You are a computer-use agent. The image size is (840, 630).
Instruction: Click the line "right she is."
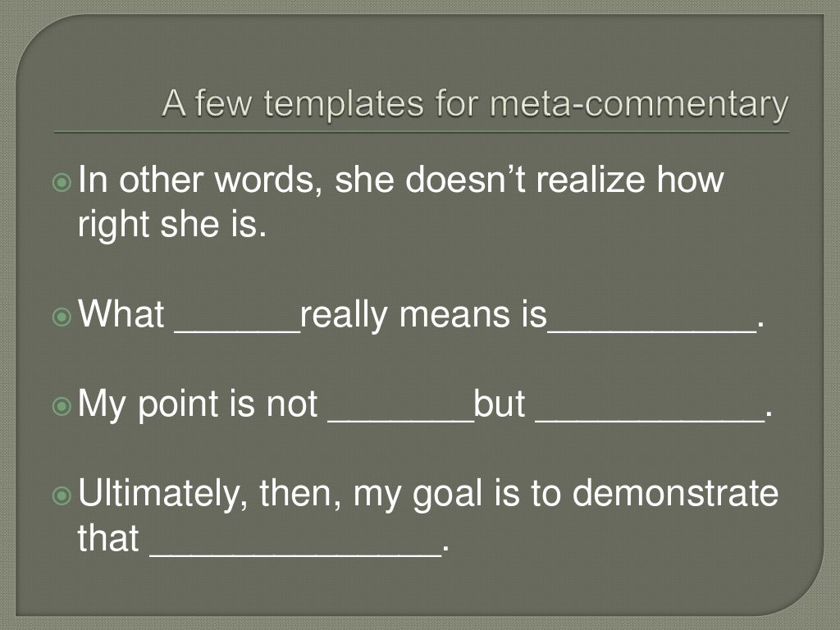tap(172, 225)
